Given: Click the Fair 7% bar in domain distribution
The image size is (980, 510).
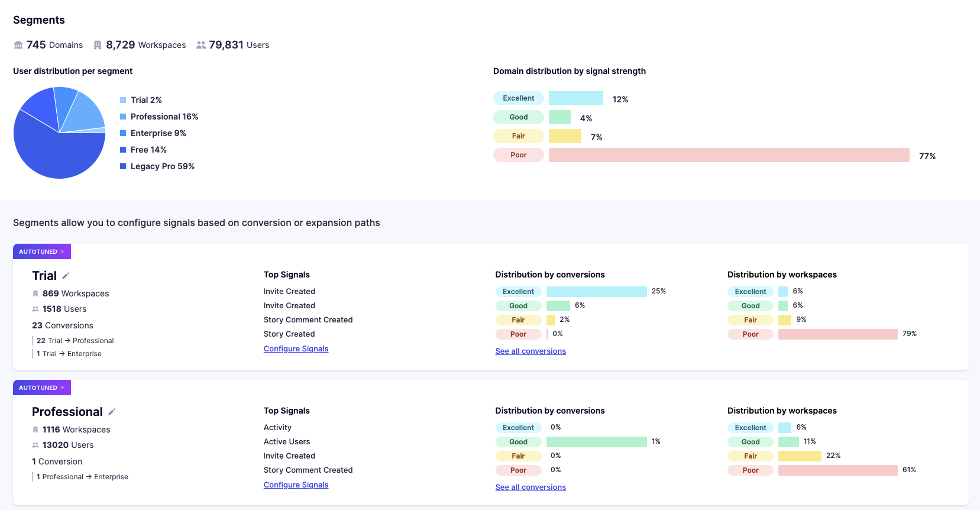Looking at the screenshot, I should (565, 136).
